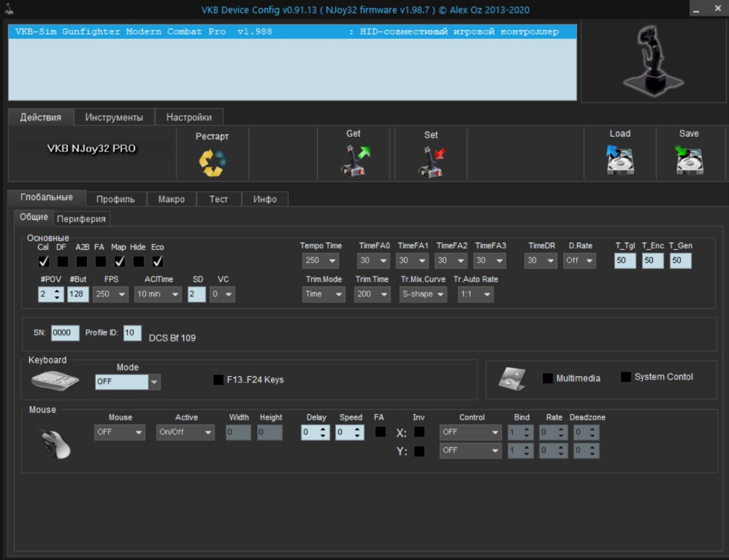Open the Tempo Time dropdown
The height and width of the screenshot is (560, 729).
coord(320,261)
